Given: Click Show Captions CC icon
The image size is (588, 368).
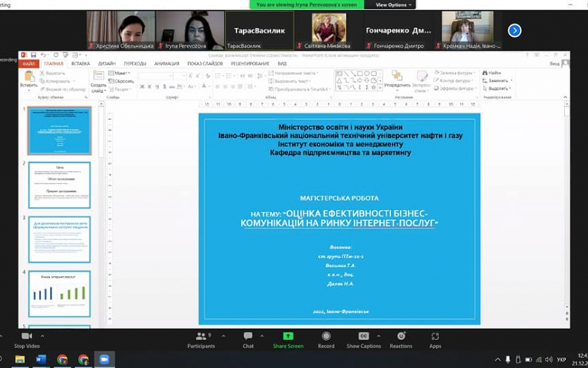Looking at the screenshot, I should coord(363,336).
